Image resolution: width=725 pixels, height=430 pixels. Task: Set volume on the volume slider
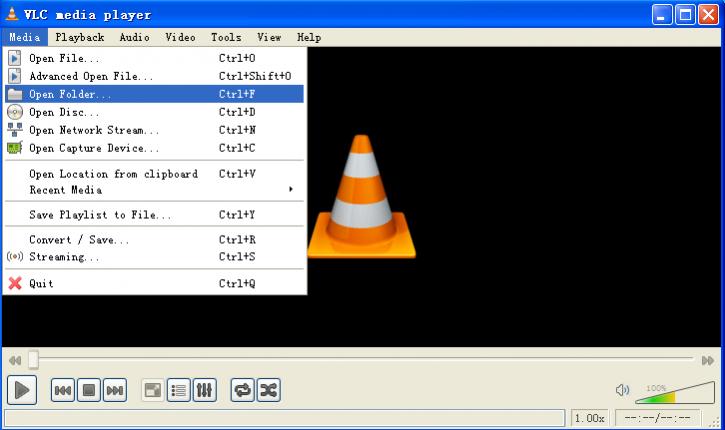[675, 393]
